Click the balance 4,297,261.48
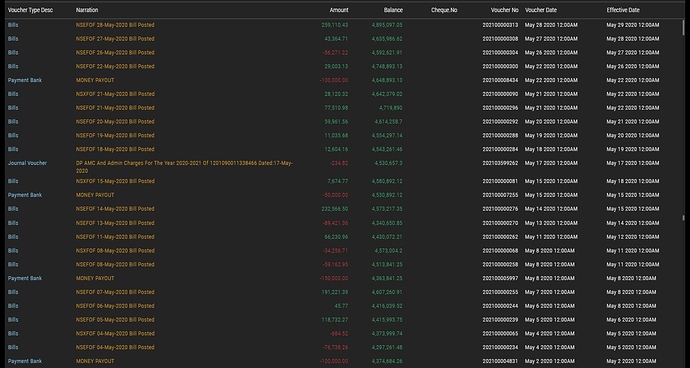 point(387,347)
